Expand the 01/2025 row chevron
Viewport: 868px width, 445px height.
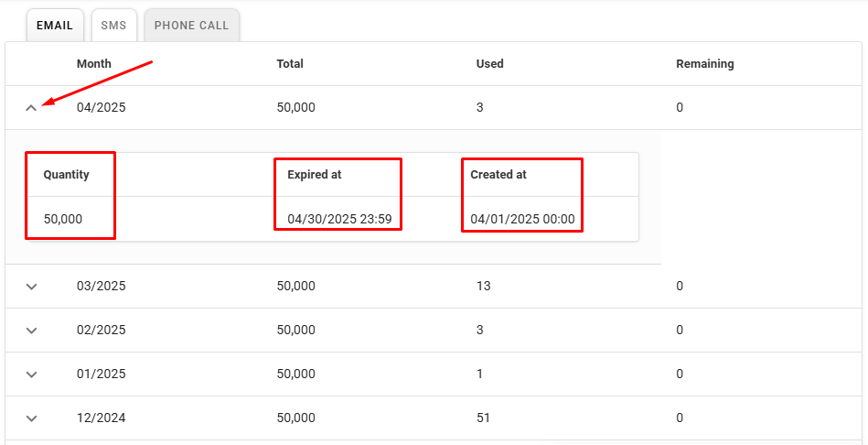(x=31, y=374)
